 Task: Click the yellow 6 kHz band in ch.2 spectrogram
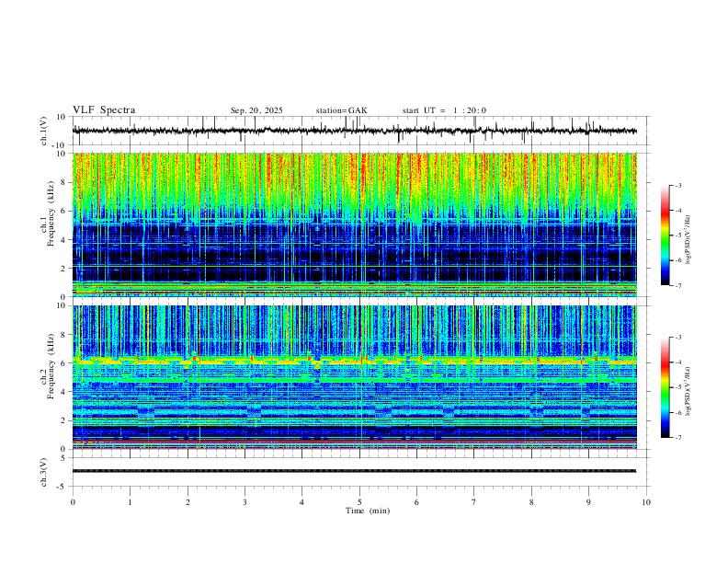click(354, 361)
